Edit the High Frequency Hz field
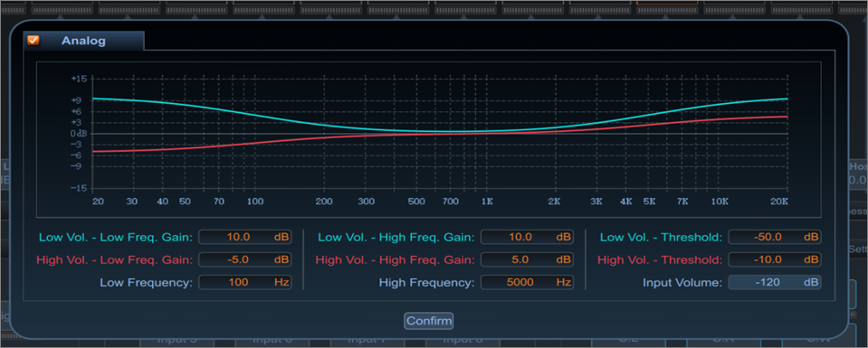 pos(527,282)
